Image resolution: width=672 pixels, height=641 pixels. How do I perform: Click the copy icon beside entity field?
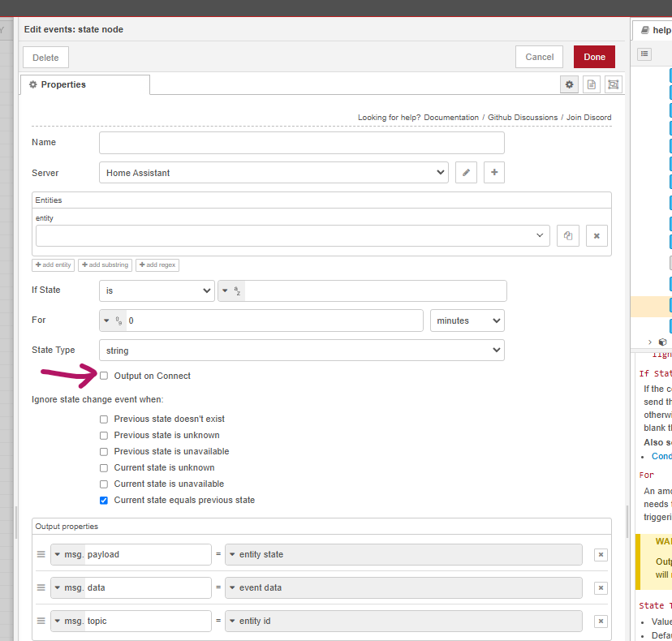(568, 235)
